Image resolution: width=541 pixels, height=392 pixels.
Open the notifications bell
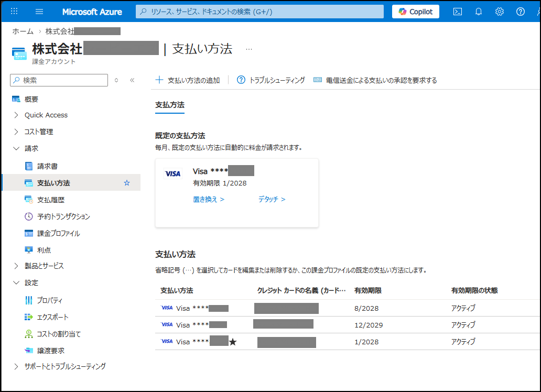click(x=478, y=11)
